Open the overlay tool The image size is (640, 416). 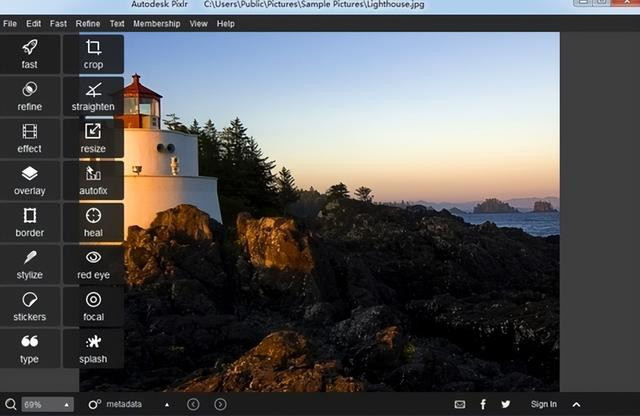coord(30,180)
